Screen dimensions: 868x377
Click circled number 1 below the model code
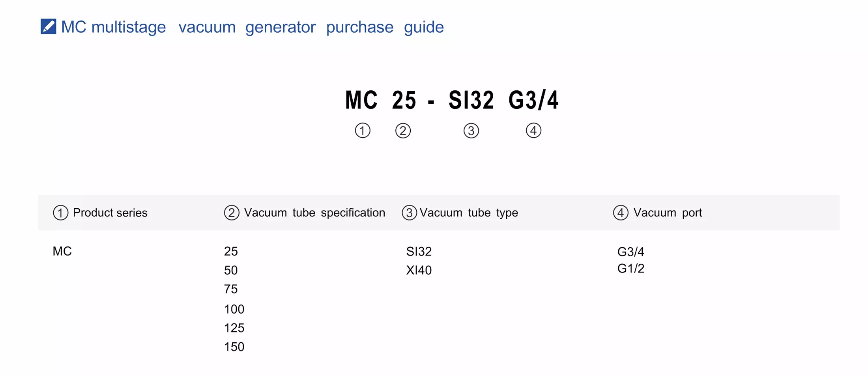coord(363,131)
